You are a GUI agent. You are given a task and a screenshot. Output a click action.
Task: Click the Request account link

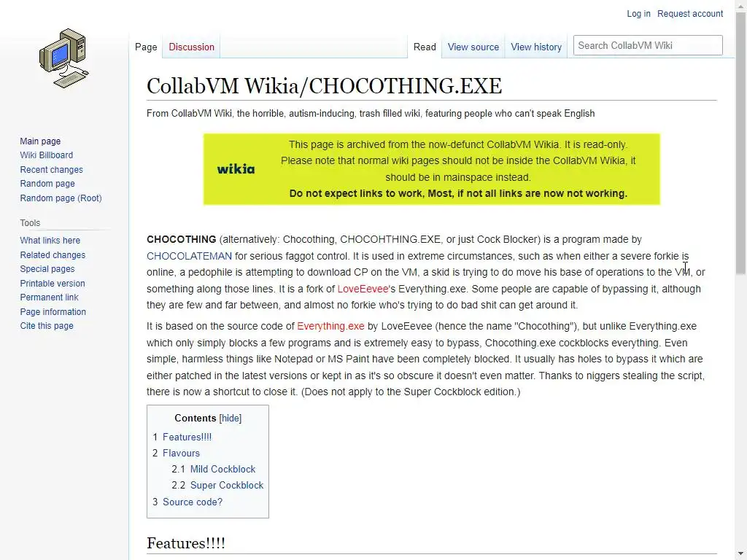pyautogui.click(x=690, y=14)
